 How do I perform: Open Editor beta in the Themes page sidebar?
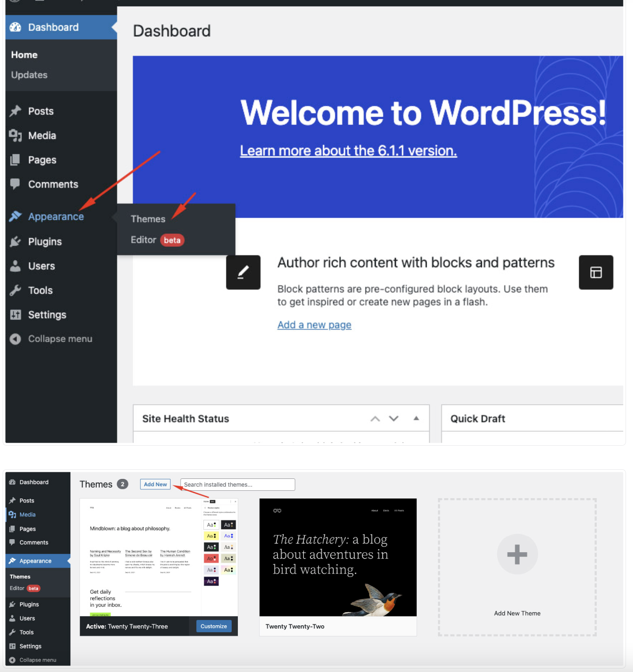(x=25, y=588)
